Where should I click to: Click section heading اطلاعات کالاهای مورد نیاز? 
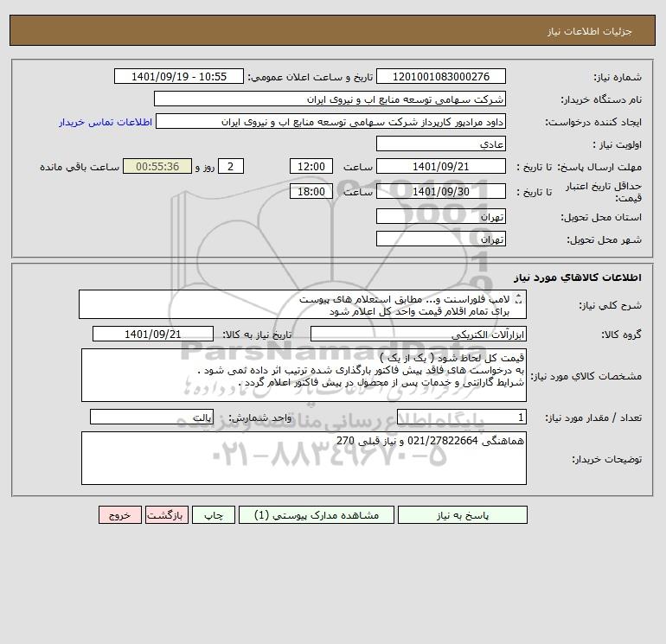(x=578, y=277)
